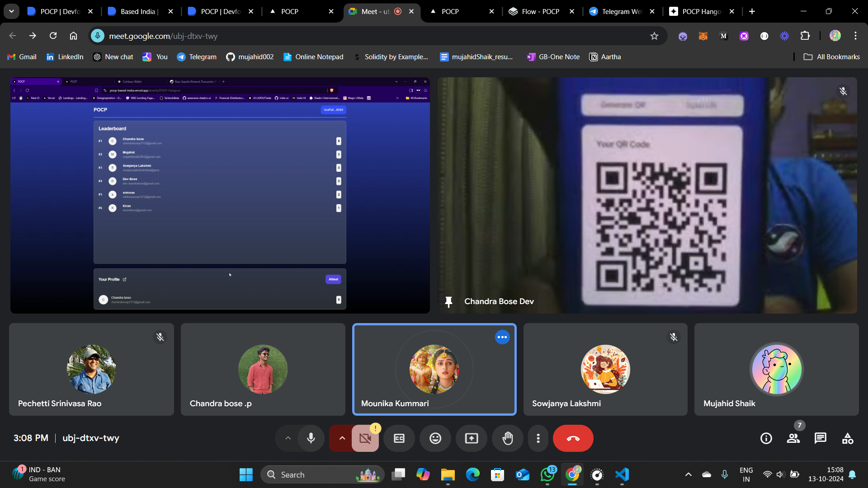The image size is (868, 488).
Task: Open GB-One Note bookmark
Action: [x=553, y=57]
